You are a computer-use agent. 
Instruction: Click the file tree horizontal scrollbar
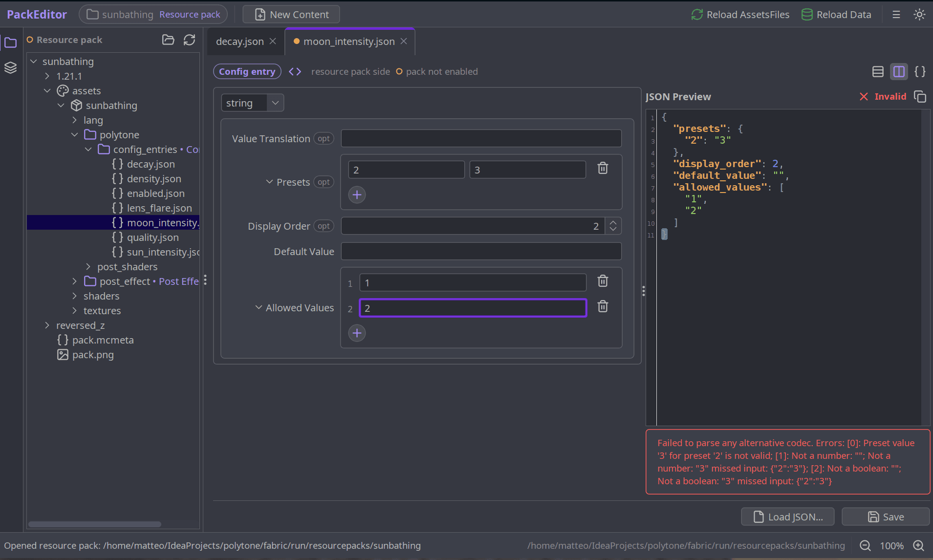click(95, 524)
